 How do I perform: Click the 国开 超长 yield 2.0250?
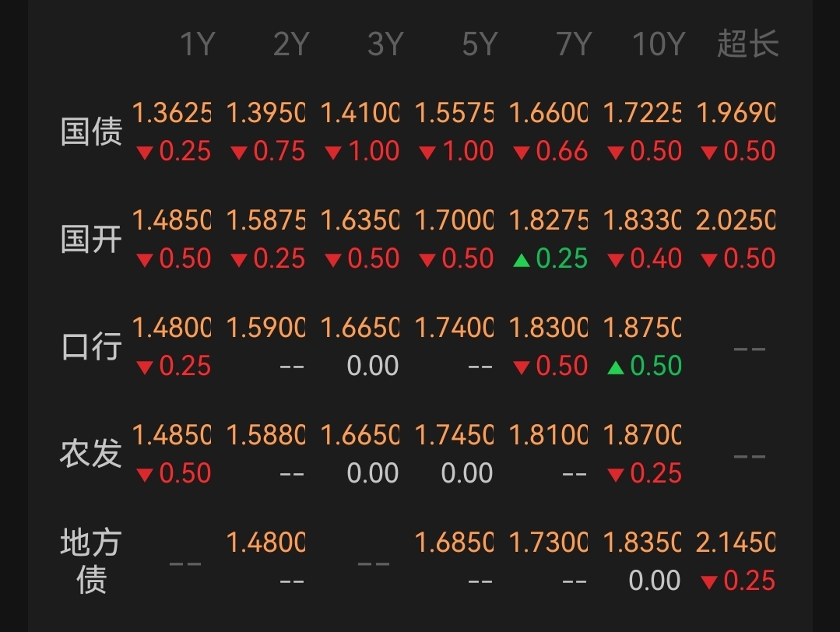point(736,220)
